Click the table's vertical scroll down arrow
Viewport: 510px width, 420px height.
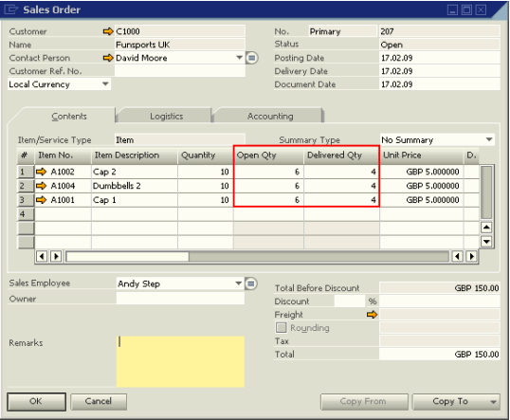point(486,242)
